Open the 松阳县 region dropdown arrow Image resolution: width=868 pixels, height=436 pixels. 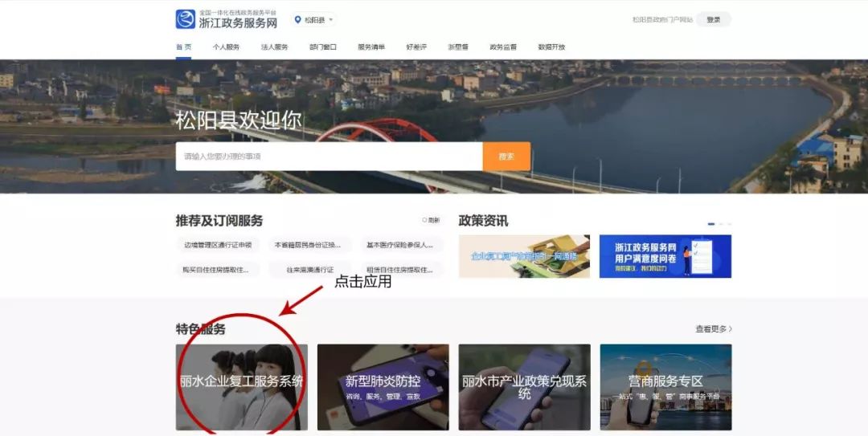tap(331, 20)
